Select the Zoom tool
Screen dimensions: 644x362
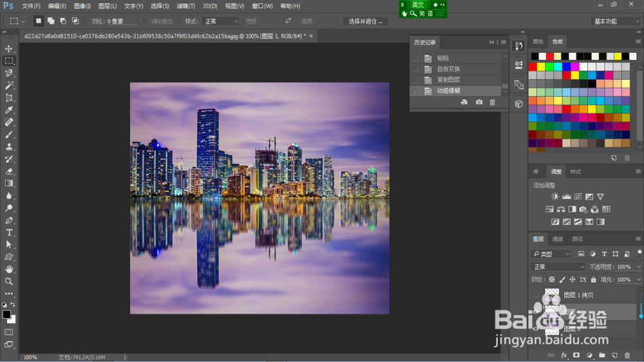[x=8, y=281]
